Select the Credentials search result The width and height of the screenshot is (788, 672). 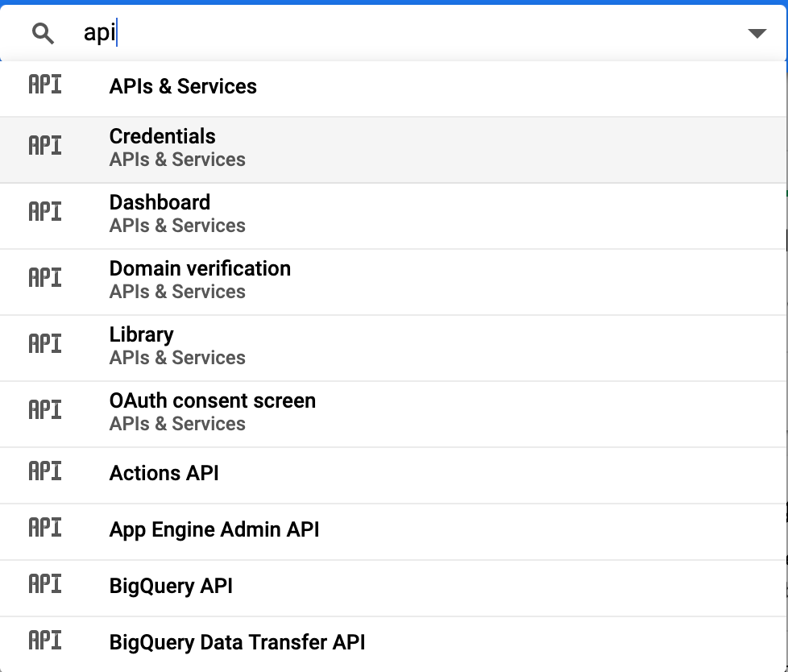click(393, 150)
